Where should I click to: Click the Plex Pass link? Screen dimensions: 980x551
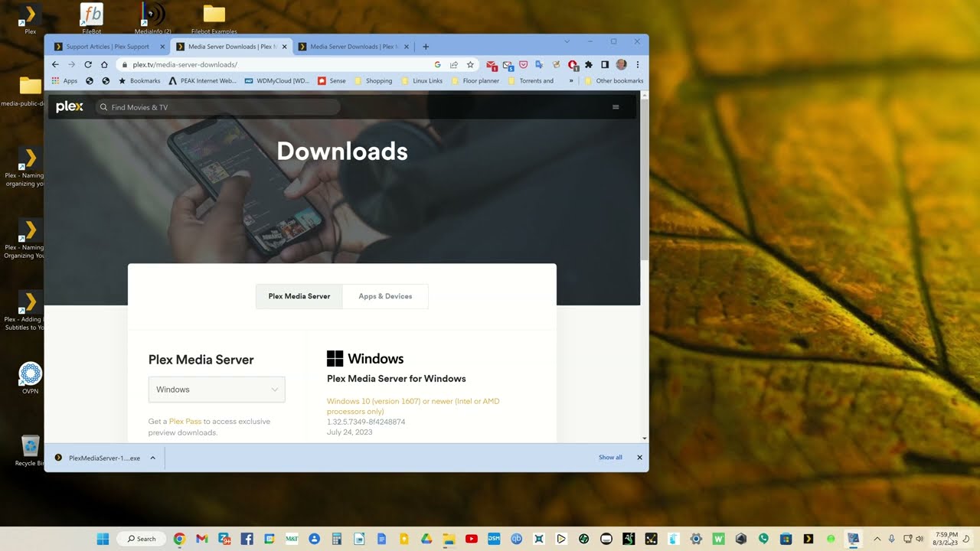click(185, 422)
